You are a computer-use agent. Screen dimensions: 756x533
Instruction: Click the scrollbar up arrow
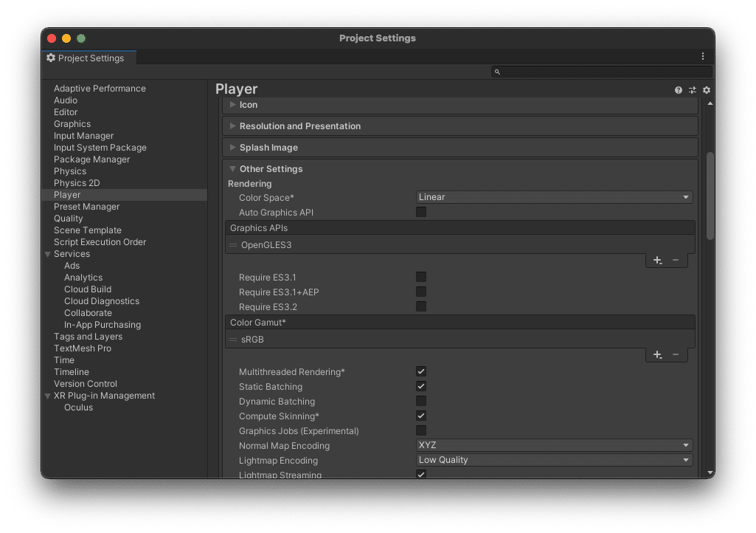(x=710, y=103)
